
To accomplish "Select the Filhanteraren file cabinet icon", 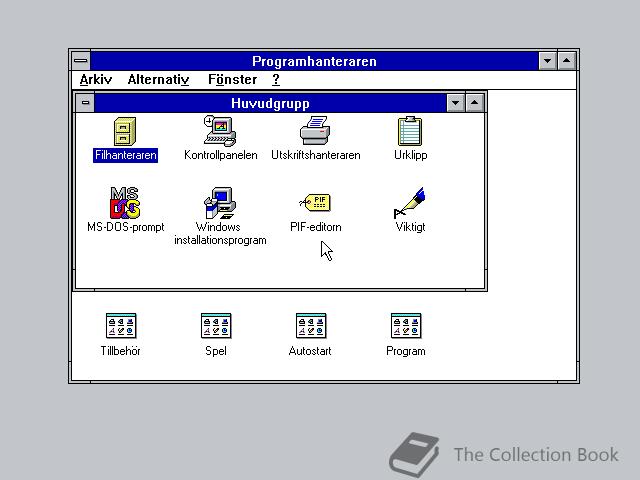I will tap(125, 131).
